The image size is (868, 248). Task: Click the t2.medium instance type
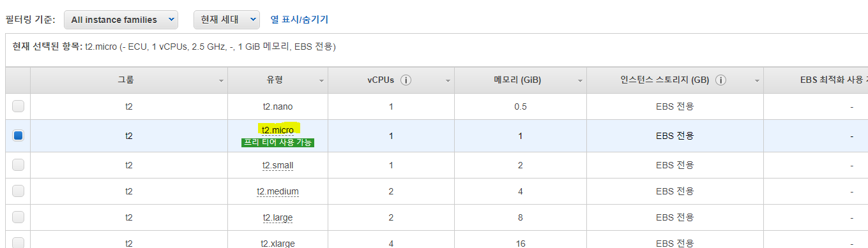(x=278, y=191)
